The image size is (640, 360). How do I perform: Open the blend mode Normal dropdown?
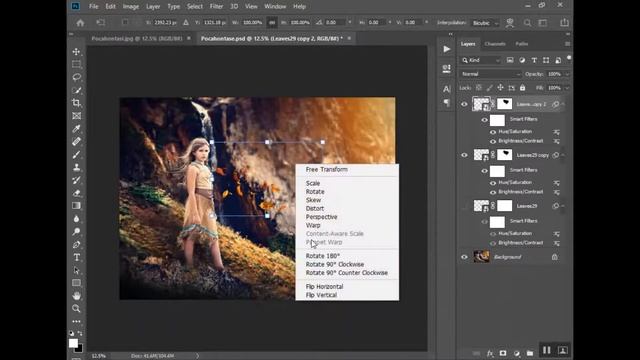click(x=490, y=74)
